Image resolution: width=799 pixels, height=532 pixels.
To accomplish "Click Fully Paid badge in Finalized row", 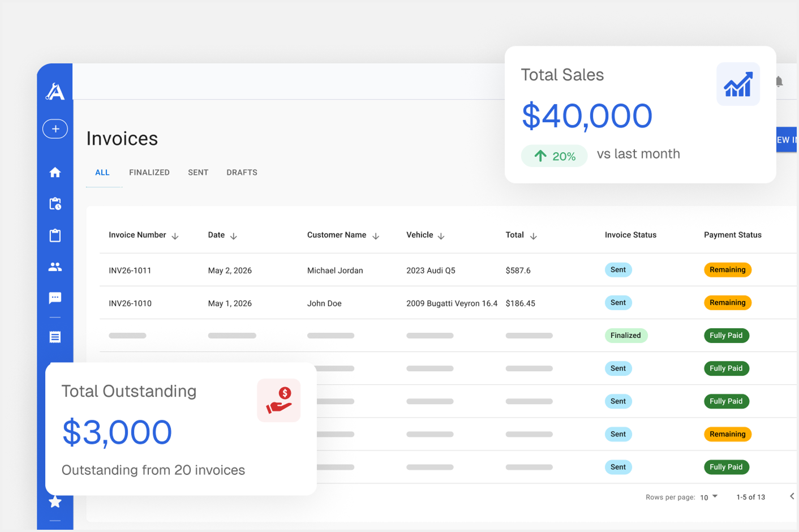I will (726, 336).
